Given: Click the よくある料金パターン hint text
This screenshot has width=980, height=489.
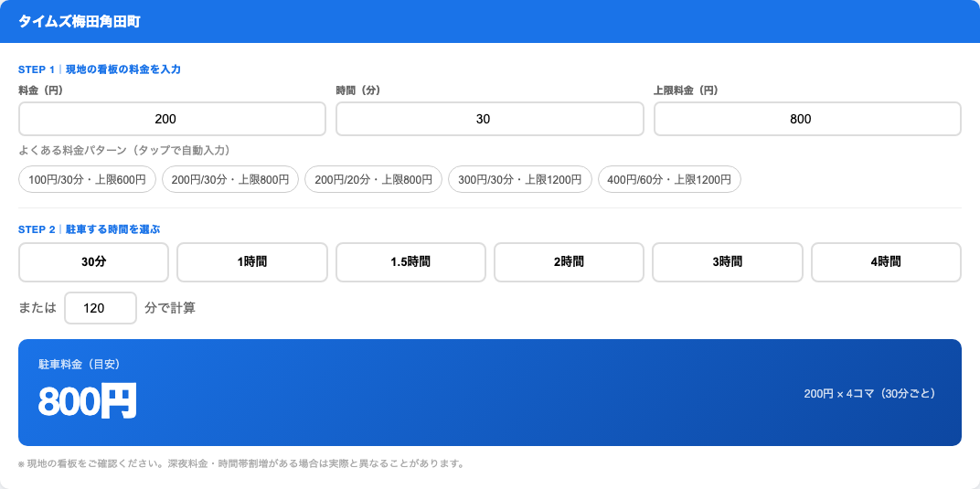Looking at the screenshot, I should (x=124, y=151).
